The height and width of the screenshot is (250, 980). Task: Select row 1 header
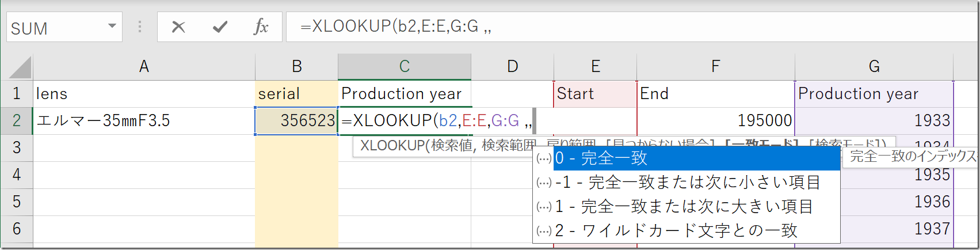(x=17, y=94)
